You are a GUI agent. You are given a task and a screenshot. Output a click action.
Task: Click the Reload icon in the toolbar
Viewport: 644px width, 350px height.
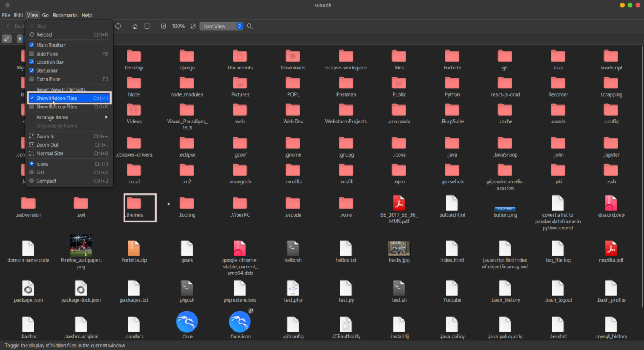pos(118,26)
